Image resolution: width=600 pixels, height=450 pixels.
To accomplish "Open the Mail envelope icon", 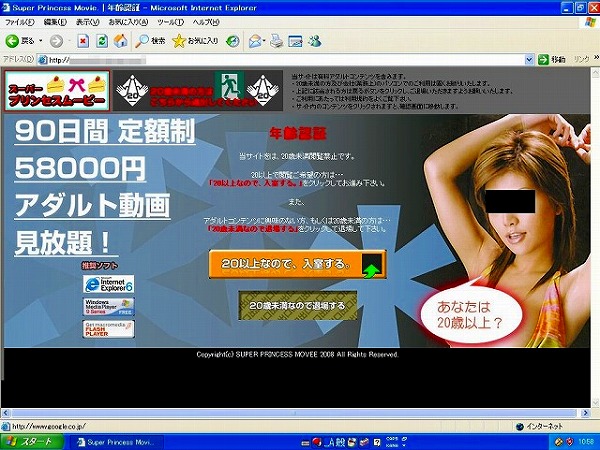I will click(x=254, y=41).
